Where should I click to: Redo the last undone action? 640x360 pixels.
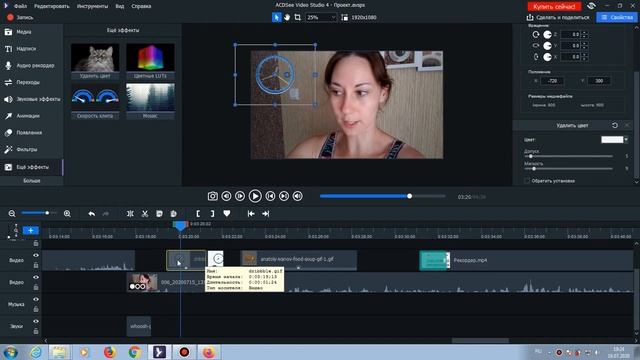pyautogui.click(x=106, y=213)
